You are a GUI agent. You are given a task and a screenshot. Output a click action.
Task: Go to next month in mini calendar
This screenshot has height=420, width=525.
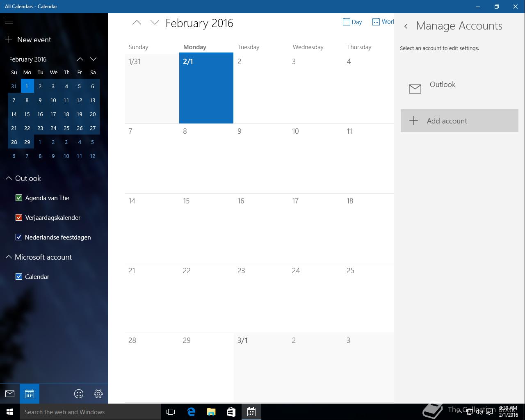[x=94, y=59]
